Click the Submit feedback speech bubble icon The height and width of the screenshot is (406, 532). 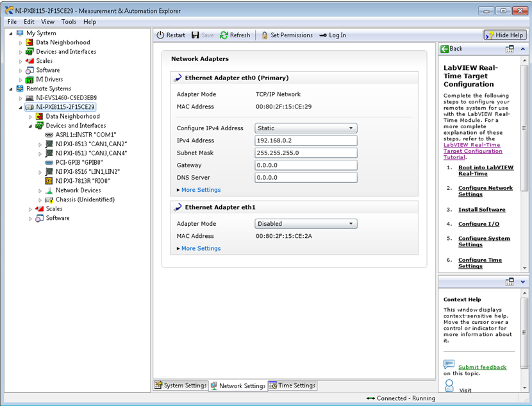coord(449,364)
